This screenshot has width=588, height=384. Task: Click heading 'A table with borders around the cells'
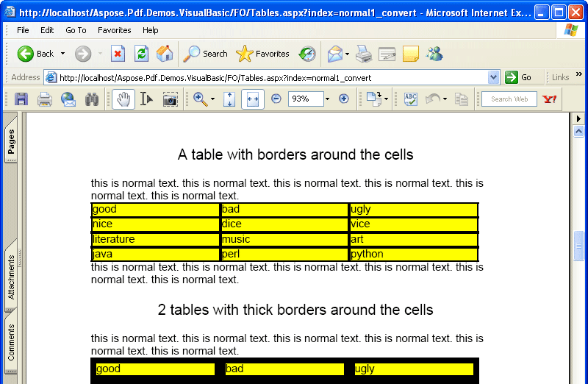pos(295,154)
